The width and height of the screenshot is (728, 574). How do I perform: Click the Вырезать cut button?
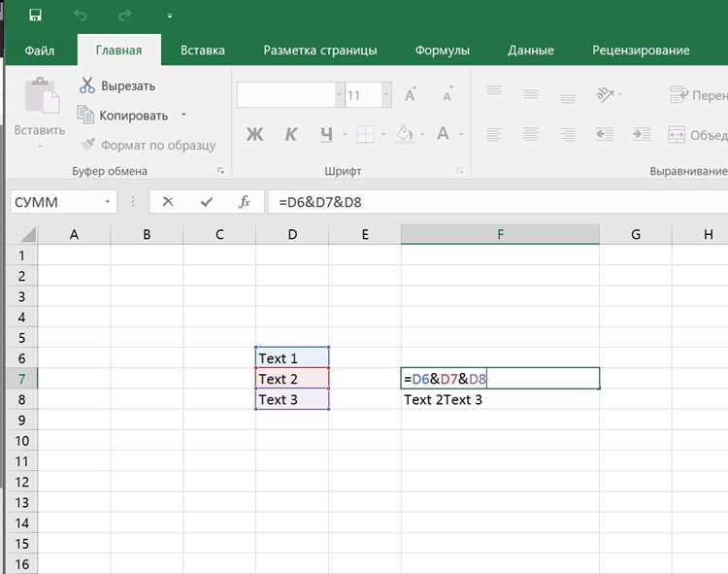(117, 85)
